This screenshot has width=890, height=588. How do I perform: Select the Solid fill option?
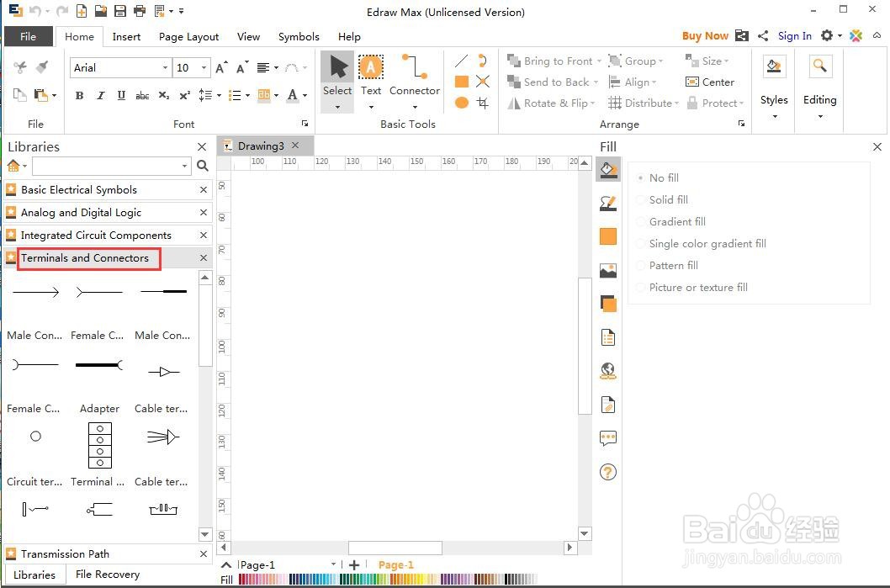click(x=663, y=199)
